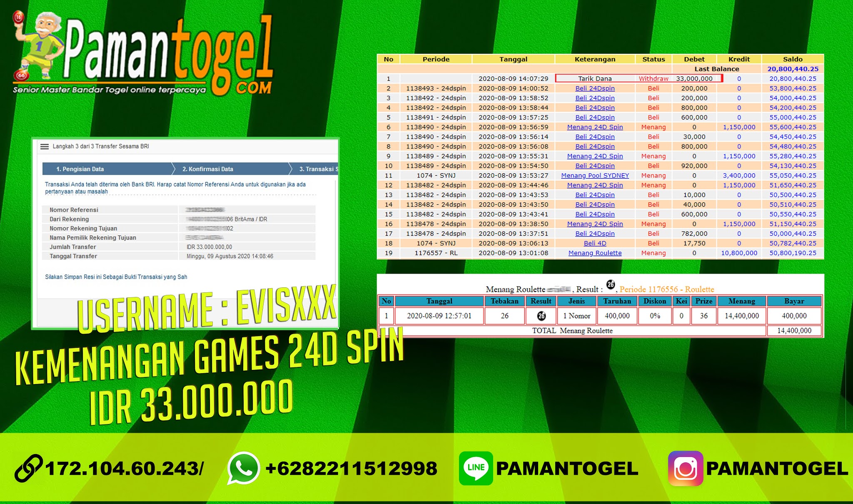Click the 'Beli 4D' link in row 18
Viewport: 853px width, 504px height.
pos(595,243)
